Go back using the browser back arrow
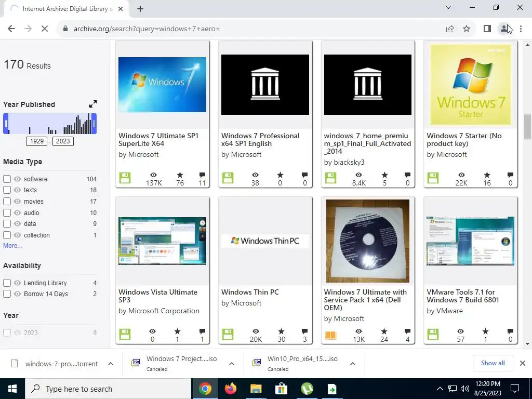The width and height of the screenshot is (532, 399). coord(11,29)
